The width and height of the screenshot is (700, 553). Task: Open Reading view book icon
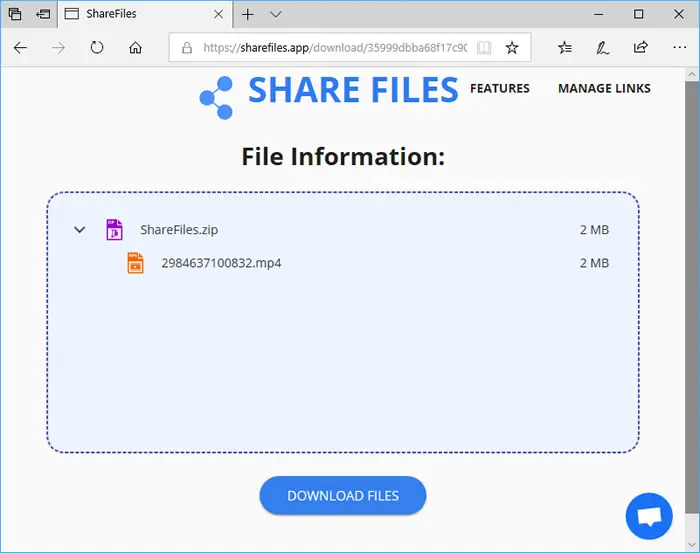pos(484,47)
